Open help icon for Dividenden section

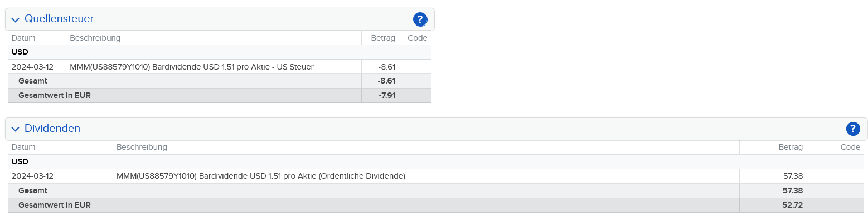pos(853,129)
